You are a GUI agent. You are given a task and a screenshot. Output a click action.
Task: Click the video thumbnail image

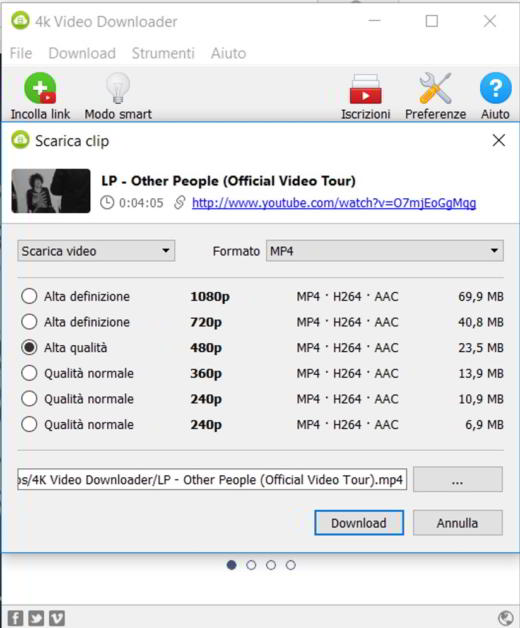(x=51, y=191)
